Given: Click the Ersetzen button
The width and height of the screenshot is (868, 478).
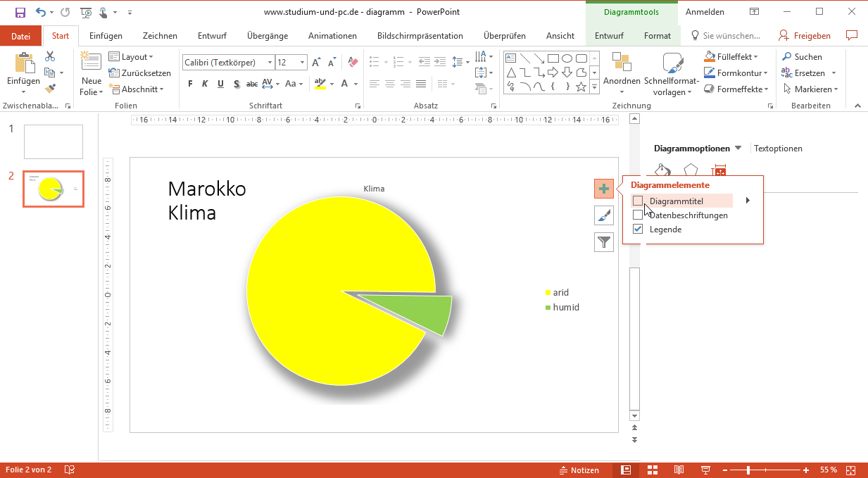Looking at the screenshot, I should click(x=803, y=73).
